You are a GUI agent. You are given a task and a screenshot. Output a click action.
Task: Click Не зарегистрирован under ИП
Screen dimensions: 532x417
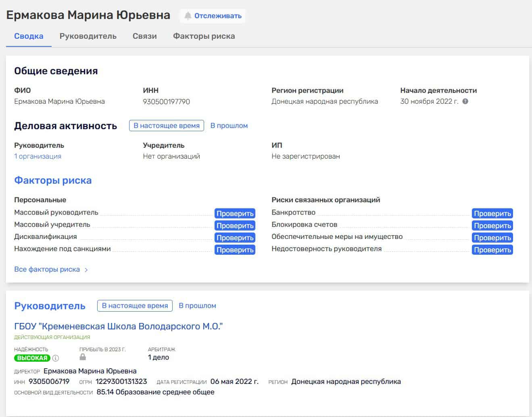click(x=306, y=156)
